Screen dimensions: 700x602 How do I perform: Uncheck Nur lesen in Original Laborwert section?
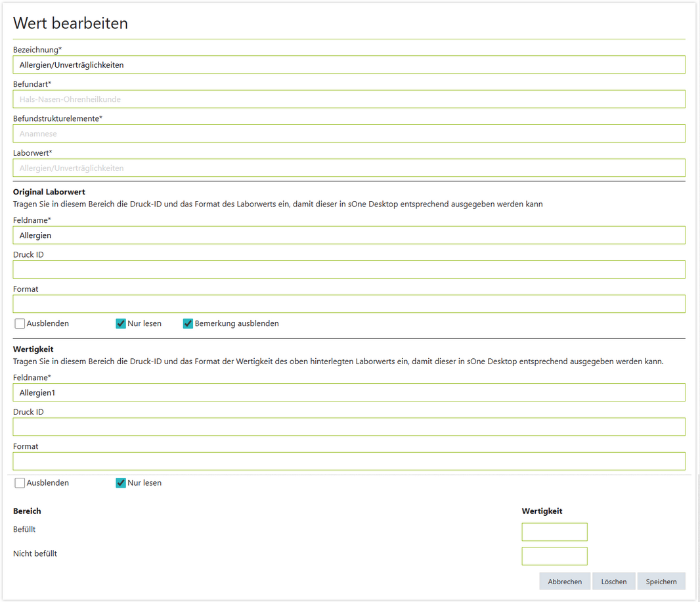point(121,323)
